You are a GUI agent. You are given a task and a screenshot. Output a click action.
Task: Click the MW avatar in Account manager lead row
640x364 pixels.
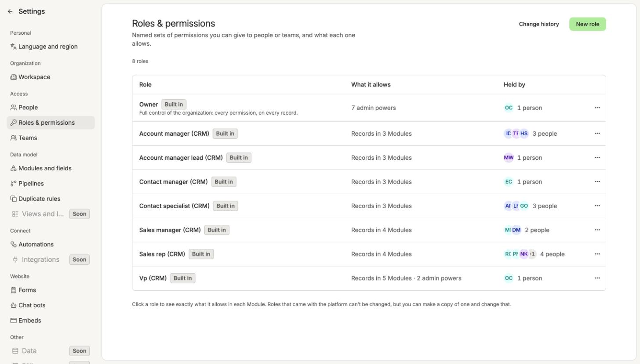click(x=509, y=158)
